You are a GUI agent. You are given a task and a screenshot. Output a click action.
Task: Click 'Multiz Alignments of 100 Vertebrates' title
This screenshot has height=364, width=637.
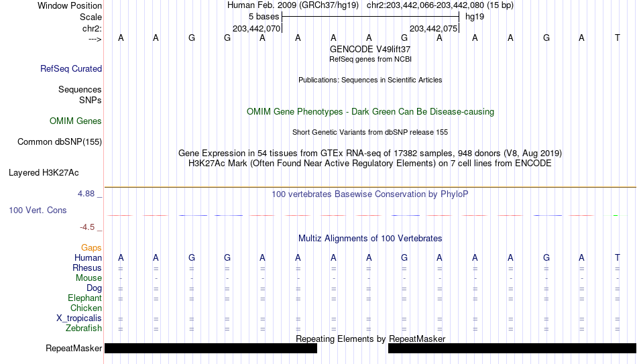pos(370,239)
